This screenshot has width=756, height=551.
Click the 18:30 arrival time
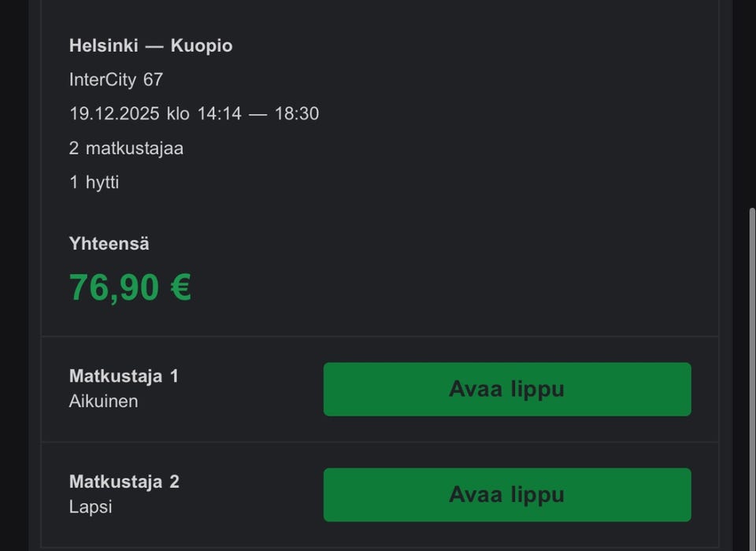coord(296,113)
